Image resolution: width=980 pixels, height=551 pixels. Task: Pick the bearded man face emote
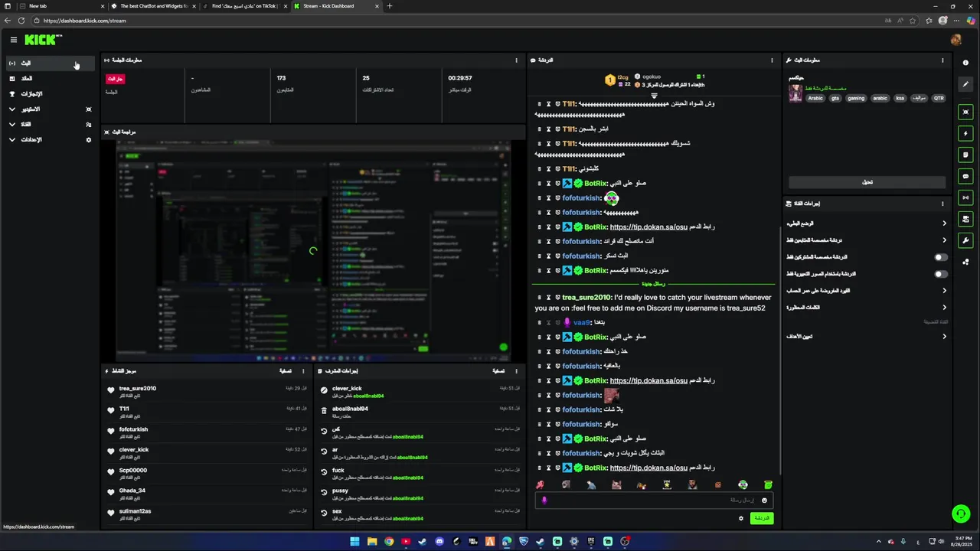coord(692,484)
